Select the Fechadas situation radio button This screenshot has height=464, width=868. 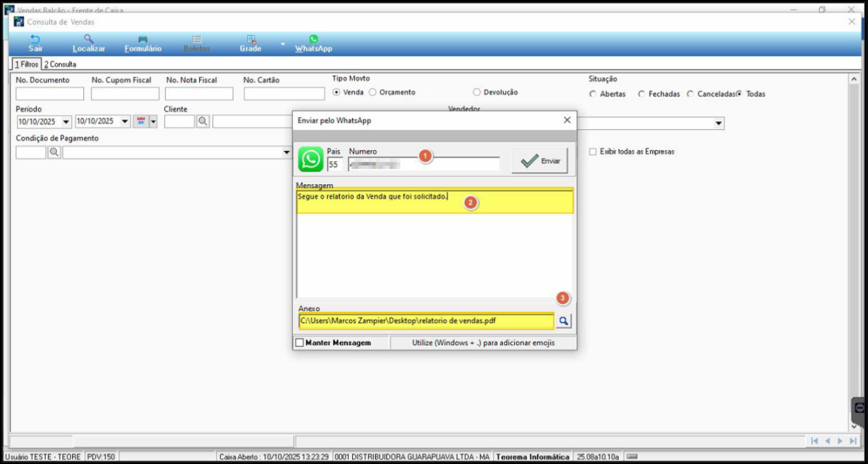point(641,94)
